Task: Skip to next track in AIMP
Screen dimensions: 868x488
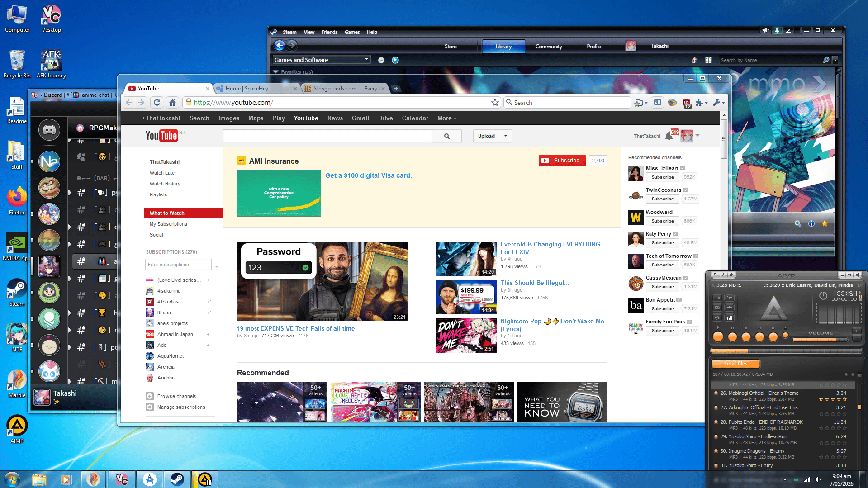Action: coord(773,337)
